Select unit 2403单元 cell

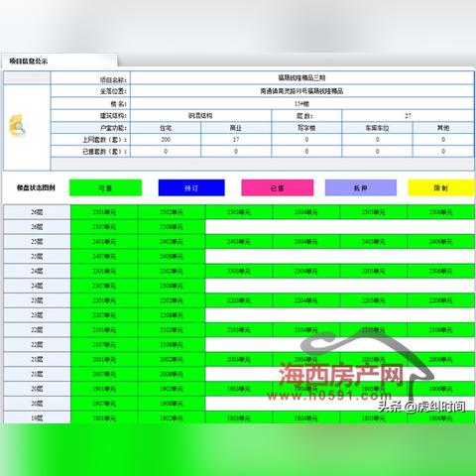pos(239,242)
